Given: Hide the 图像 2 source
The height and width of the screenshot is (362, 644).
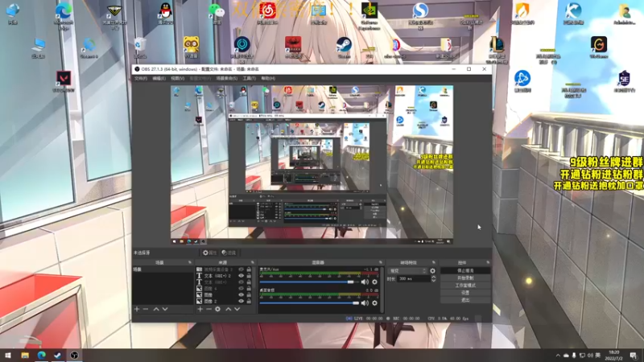Looking at the screenshot, I should 241,301.
